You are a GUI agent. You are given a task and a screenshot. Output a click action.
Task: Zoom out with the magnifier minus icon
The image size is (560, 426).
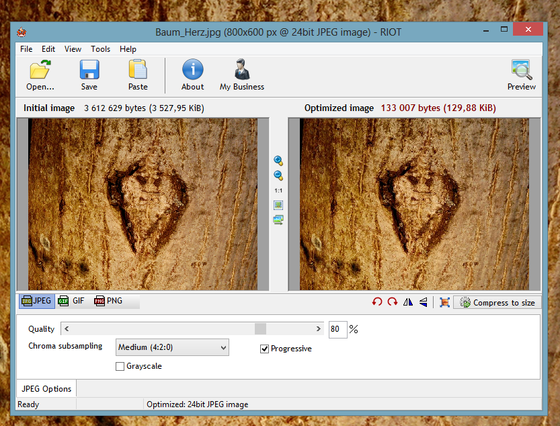point(278,175)
